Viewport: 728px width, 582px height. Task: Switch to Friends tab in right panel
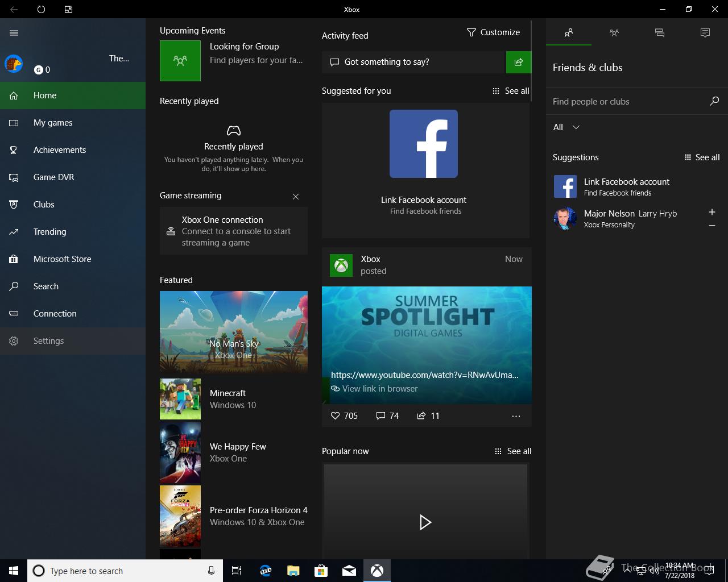569,33
